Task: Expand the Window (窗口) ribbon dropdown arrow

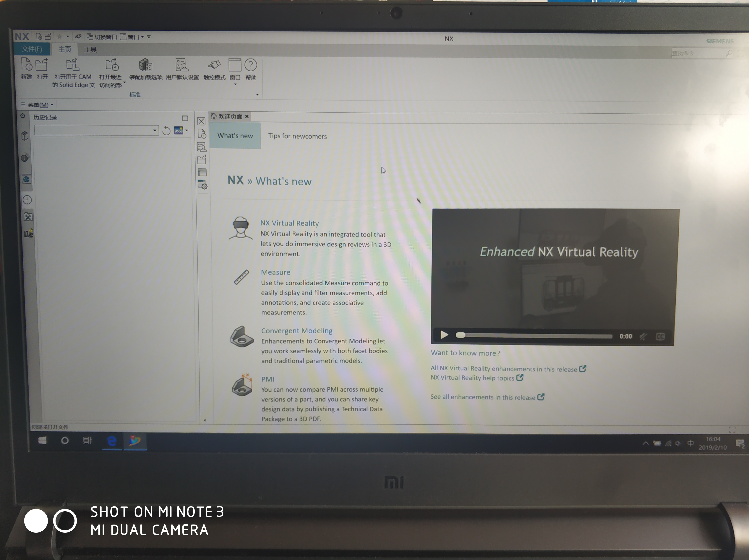Action: (x=235, y=84)
